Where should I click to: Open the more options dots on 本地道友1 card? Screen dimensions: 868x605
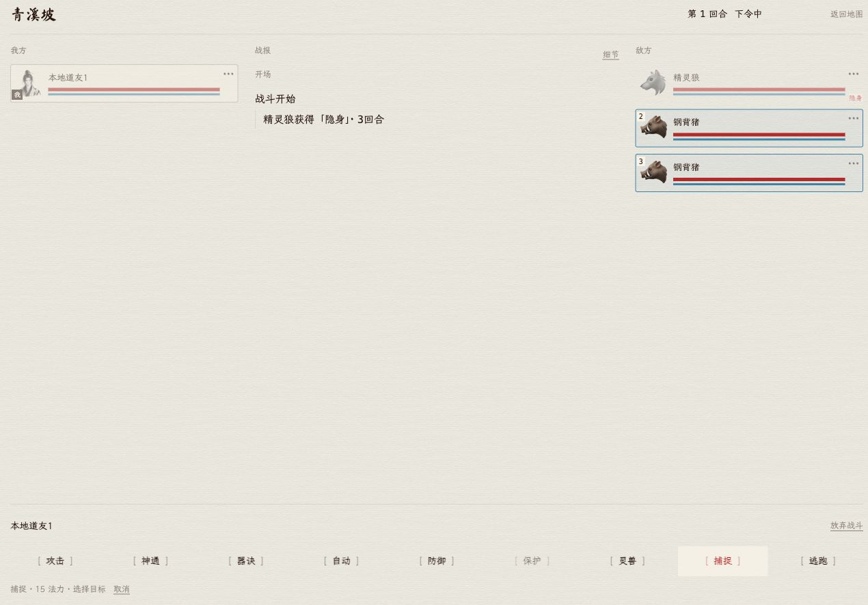tap(228, 74)
